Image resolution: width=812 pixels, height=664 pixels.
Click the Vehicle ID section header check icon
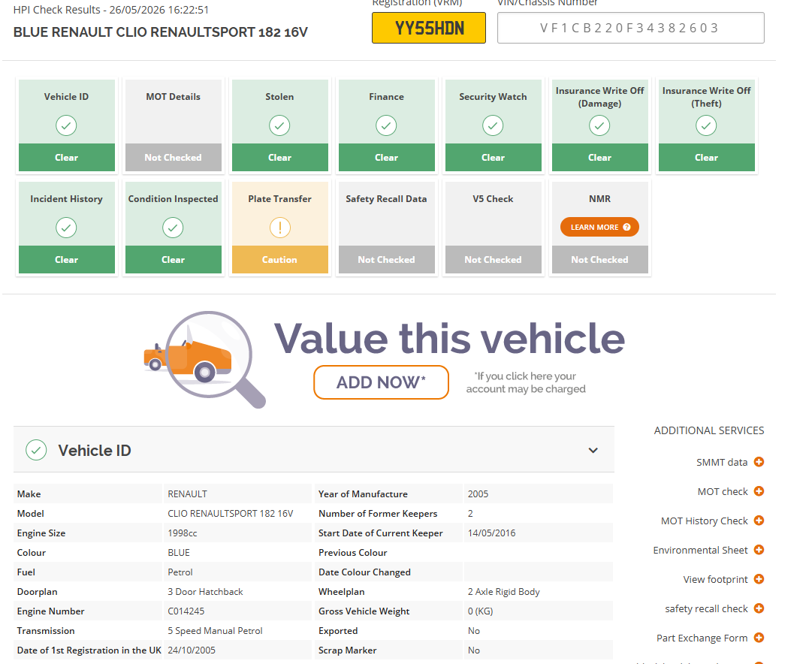tap(36, 450)
